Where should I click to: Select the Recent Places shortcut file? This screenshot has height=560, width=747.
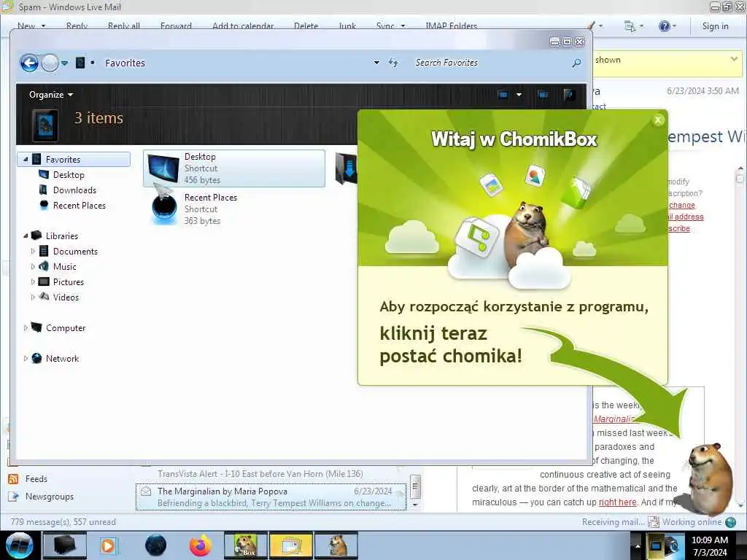(x=234, y=209)
